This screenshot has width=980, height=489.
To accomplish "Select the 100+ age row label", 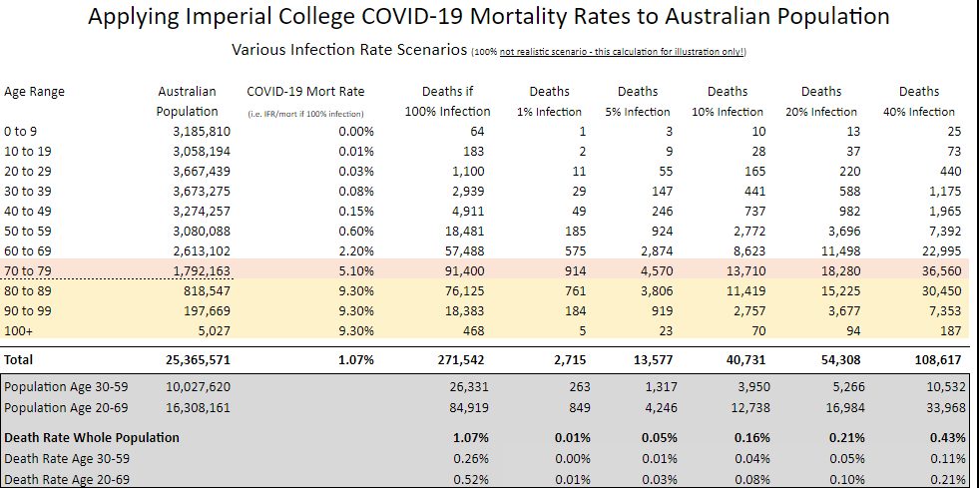I will 18,331.
